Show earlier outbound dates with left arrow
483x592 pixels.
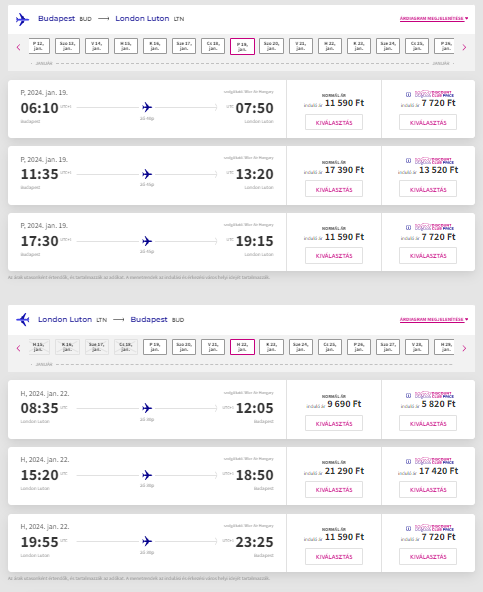click(x=18, y=47)
